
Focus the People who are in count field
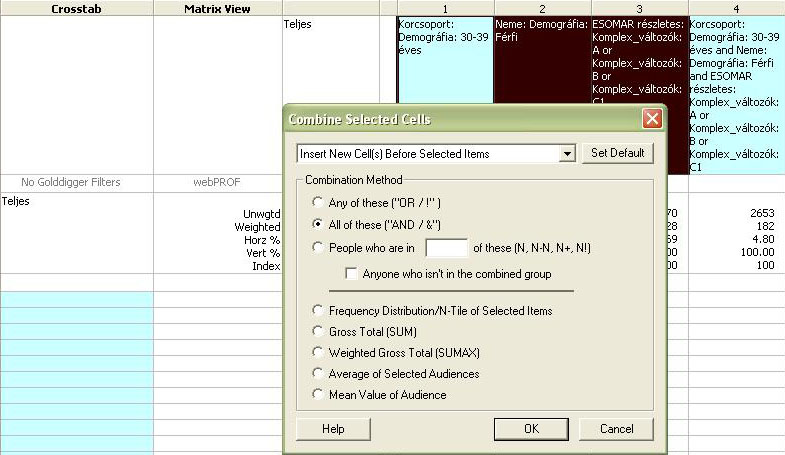click(x=446, y=248)
